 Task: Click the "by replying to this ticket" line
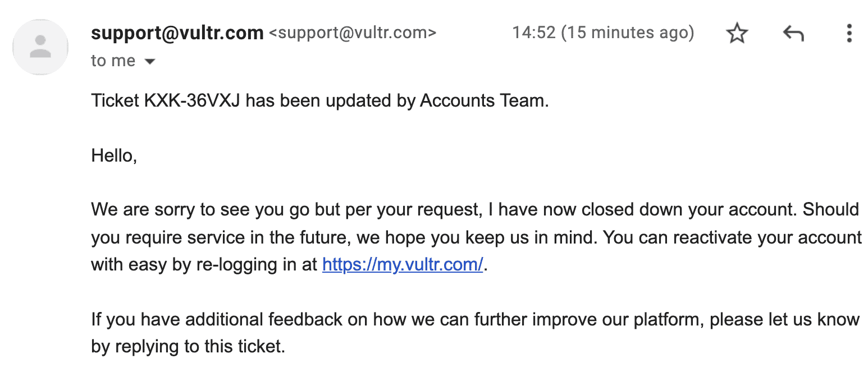188,347
